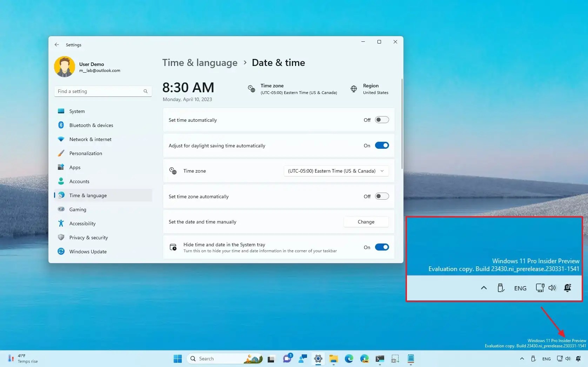Turn on Set time automatically
Image resolution: width=588 pixels, height=367 pixels.
pos(382,120)
